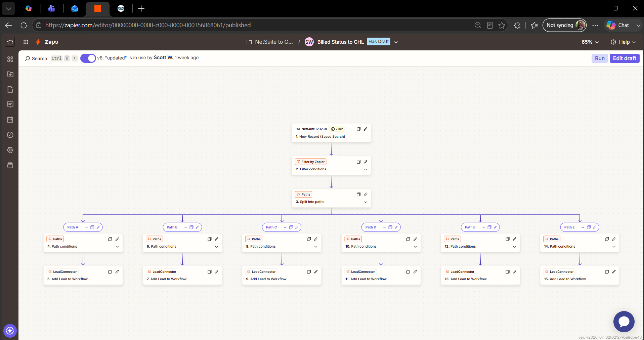Select step 6 Path conditions text

pyautogui.click(x=162, y=247)
